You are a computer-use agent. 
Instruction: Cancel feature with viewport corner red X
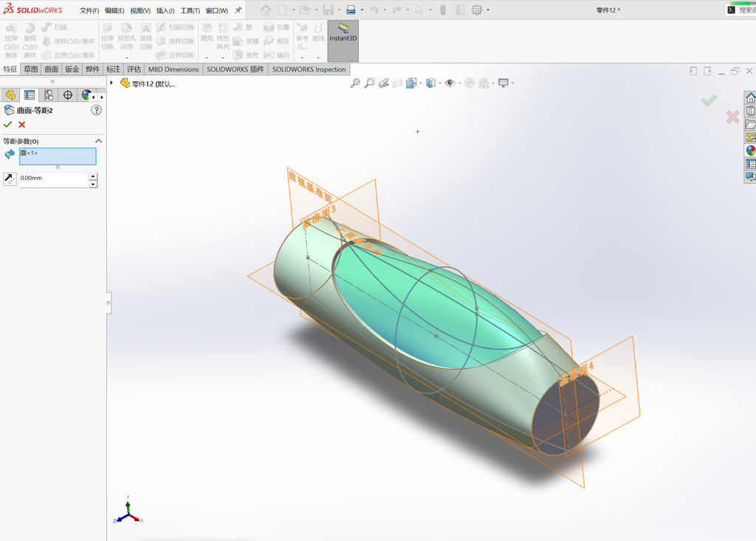click(732, 117)
